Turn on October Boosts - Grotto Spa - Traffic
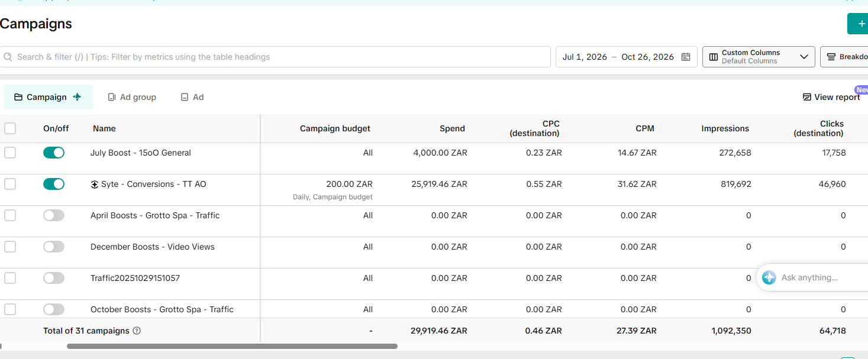The height and width of the screenshot is (359, 868). (54, 309)
